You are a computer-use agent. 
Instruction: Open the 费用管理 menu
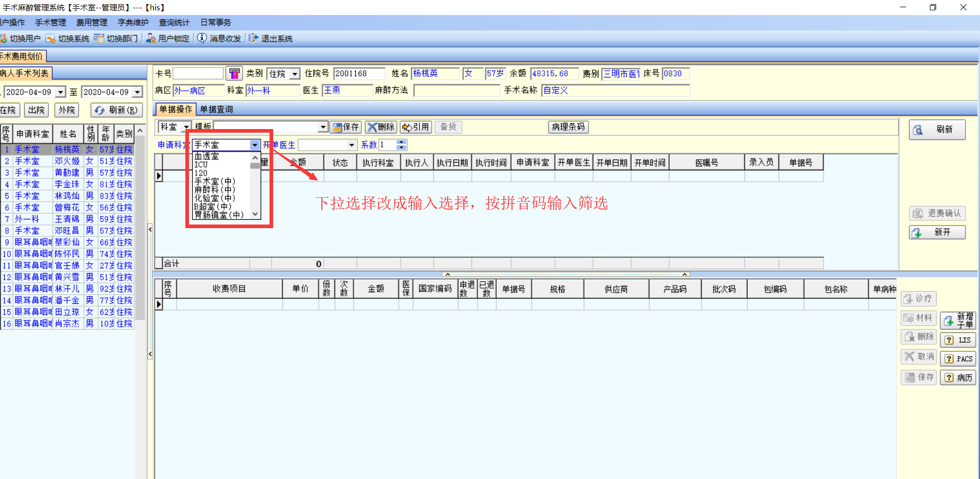click(92, 23)
